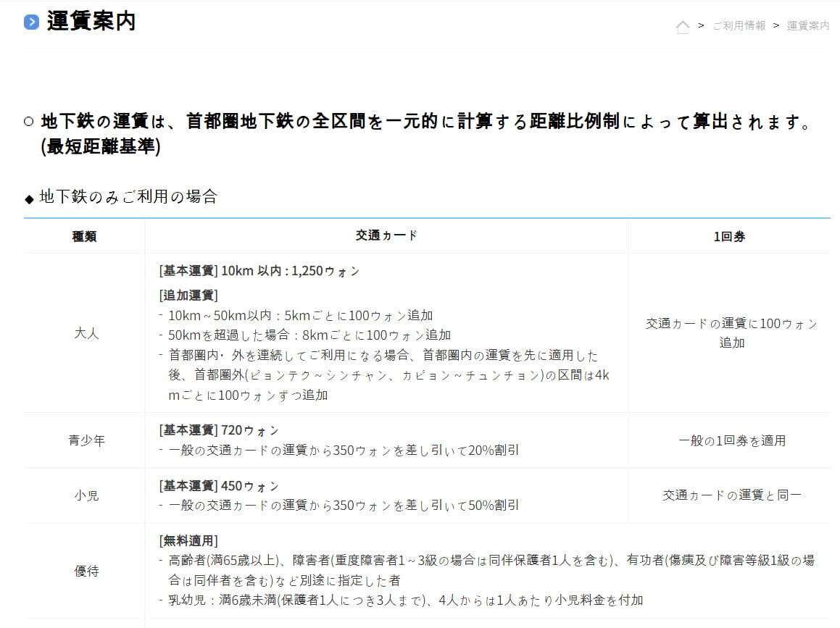This screenshot has width=840, height=628.
Task: Click '[基本運賃] 450ウォン' text
Action: (x=219, y=486)
